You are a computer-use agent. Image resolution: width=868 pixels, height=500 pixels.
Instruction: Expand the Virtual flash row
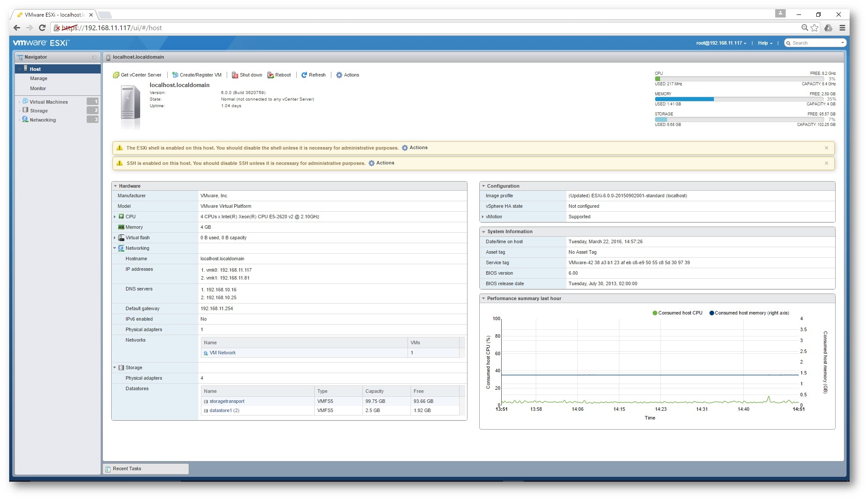[115, 238]
